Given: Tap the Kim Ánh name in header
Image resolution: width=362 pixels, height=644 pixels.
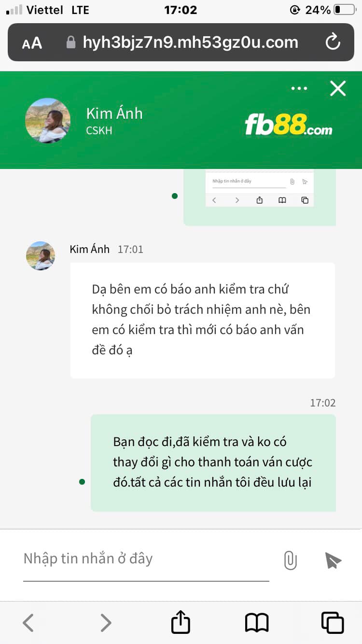Looking at the screenshot, I should (114, 113).
